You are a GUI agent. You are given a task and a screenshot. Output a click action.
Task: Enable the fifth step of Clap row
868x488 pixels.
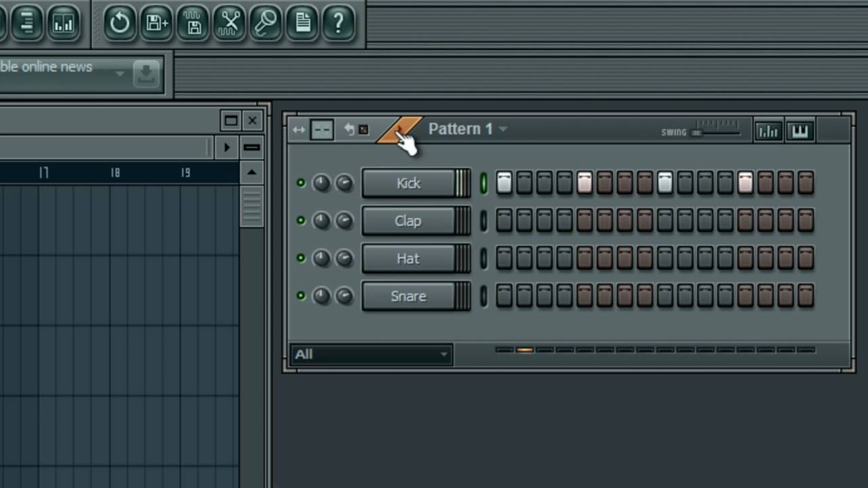(585, 221)
